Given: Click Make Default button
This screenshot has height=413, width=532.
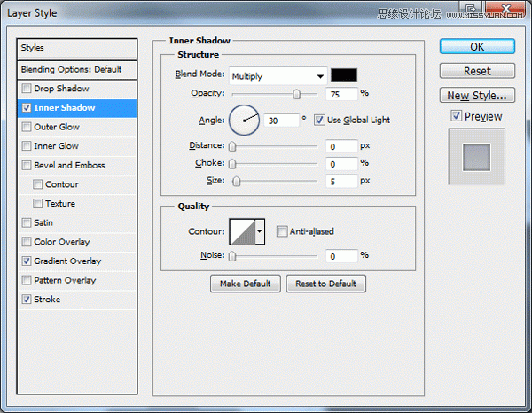Looking at the screenshot, I should tap(246, 284).
